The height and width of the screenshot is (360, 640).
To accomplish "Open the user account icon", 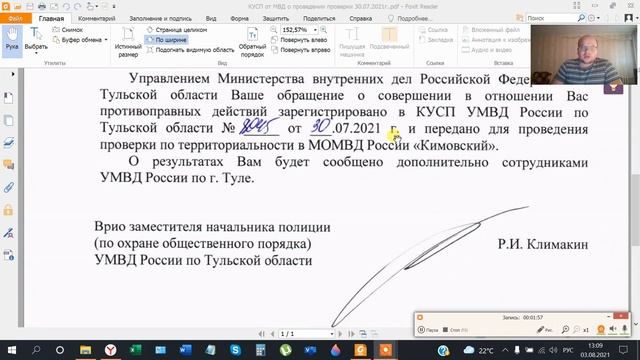I will 629,18.
